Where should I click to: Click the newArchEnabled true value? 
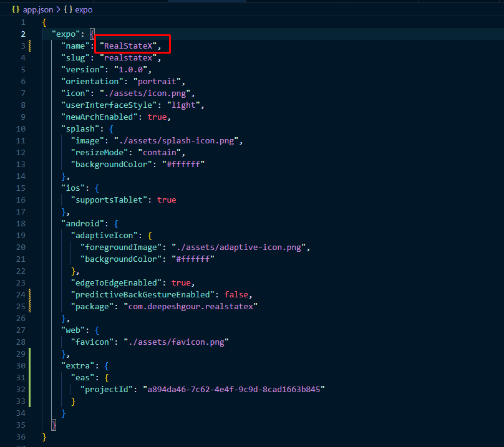(157, 117)
